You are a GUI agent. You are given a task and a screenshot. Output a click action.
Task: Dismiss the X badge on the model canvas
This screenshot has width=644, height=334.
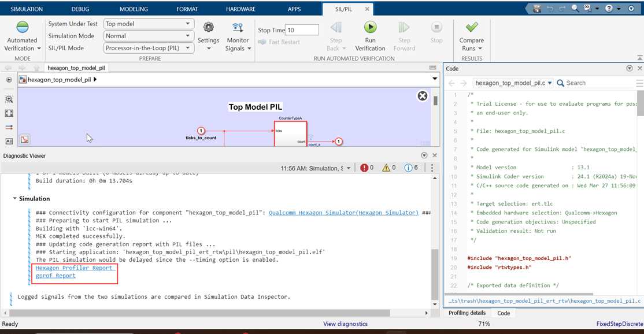[x=423, y=96]
